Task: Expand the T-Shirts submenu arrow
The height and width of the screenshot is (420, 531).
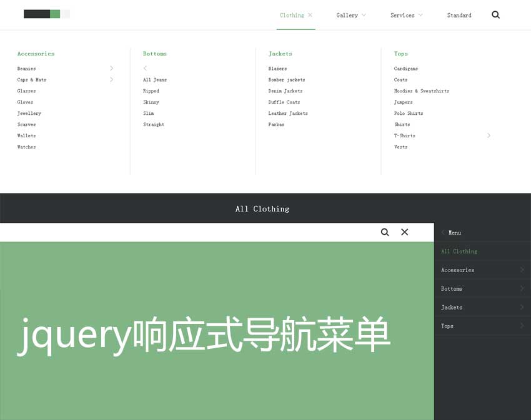Action: (489, 135)
